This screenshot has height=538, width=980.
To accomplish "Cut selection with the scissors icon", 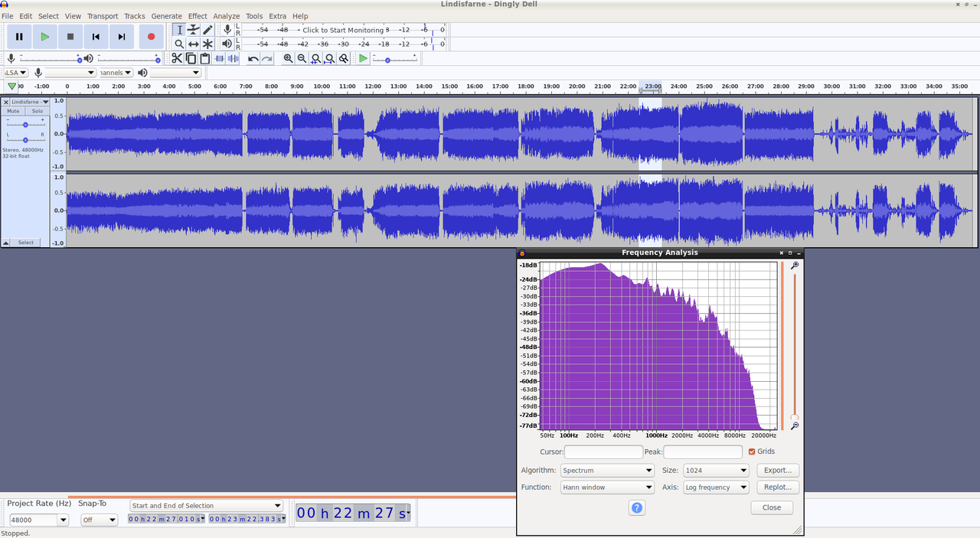I will (177, 58).
